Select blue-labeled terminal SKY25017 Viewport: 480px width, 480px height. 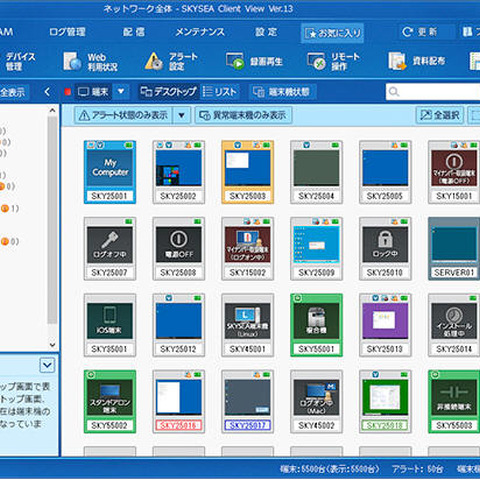(248, 402)
